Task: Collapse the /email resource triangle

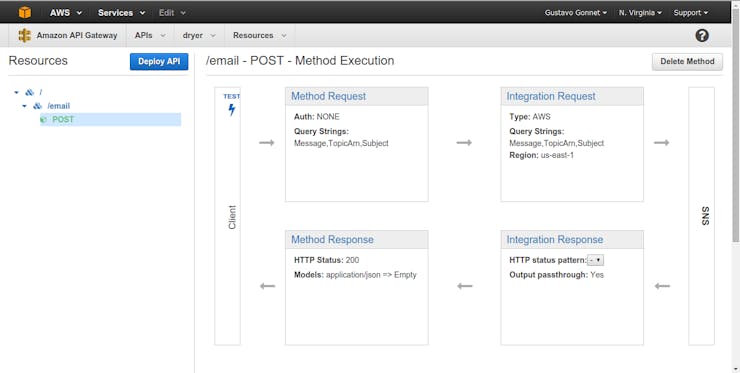Action: 25,106
